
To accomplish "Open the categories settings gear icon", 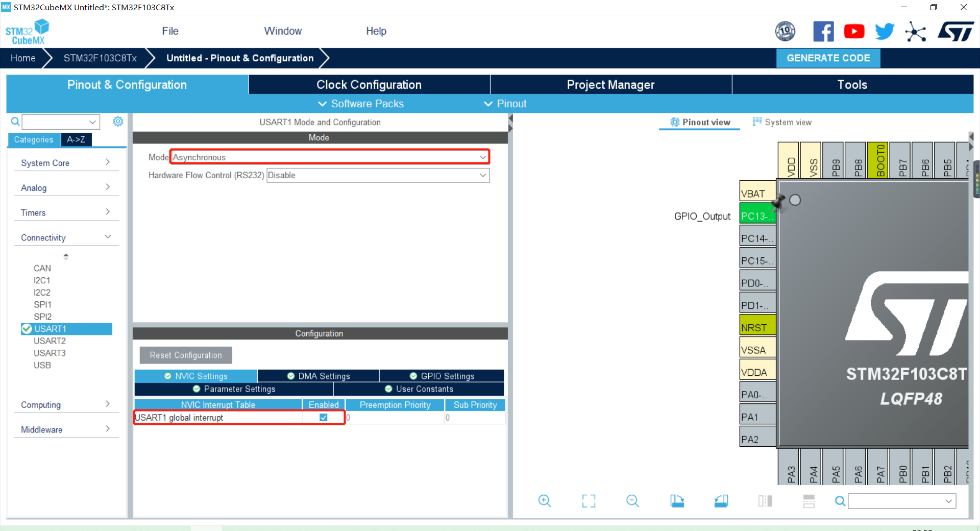I will click(x=118, y=122).
